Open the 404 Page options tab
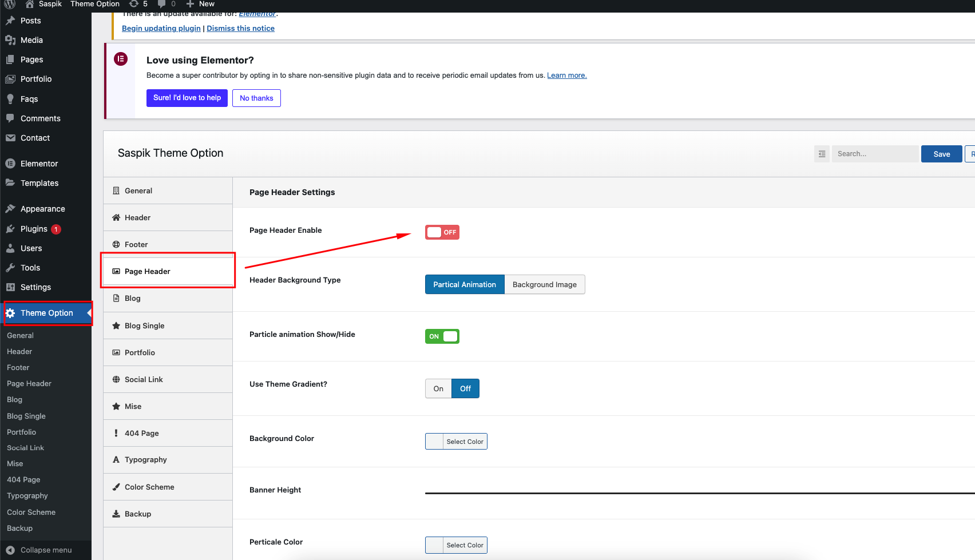The height and width of the screenshot is (560, 975). pyautogui.click(x=168, y=433)
